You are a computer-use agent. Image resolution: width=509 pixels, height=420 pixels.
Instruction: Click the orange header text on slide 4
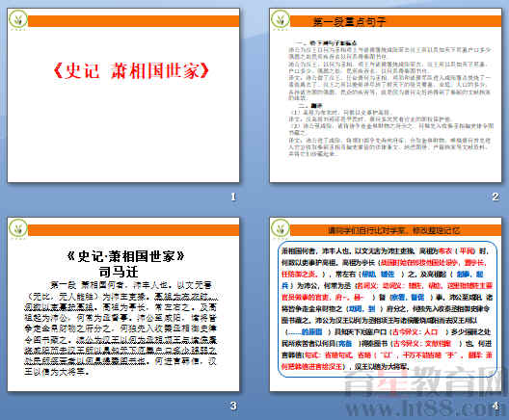(393, 230)
